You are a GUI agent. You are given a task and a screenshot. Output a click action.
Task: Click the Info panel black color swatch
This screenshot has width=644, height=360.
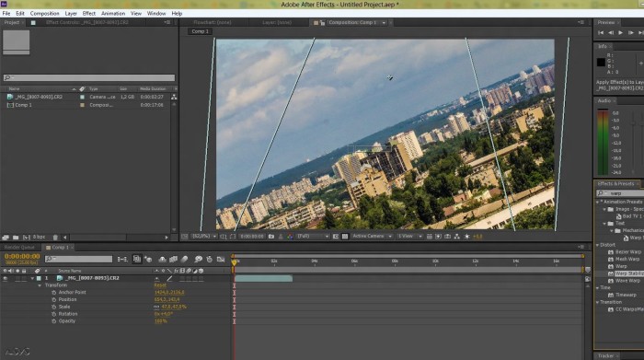pyautogui.click(x=601, y=63)
